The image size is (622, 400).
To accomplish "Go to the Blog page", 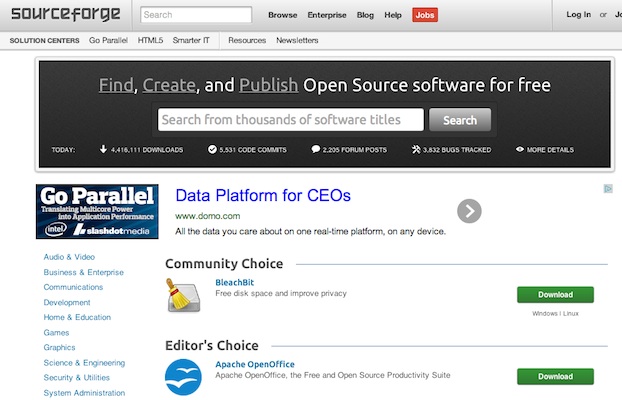I will click(x=365, y=15).
